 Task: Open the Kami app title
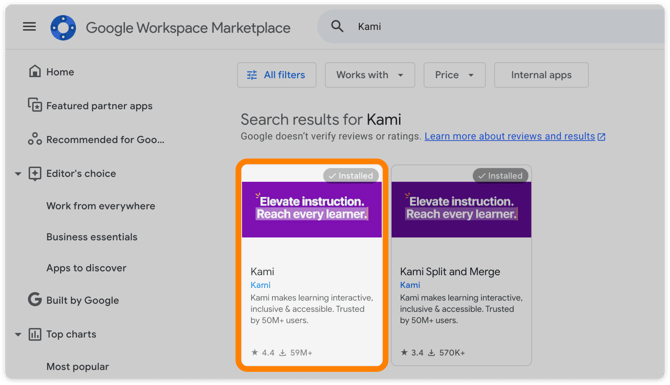262,272
